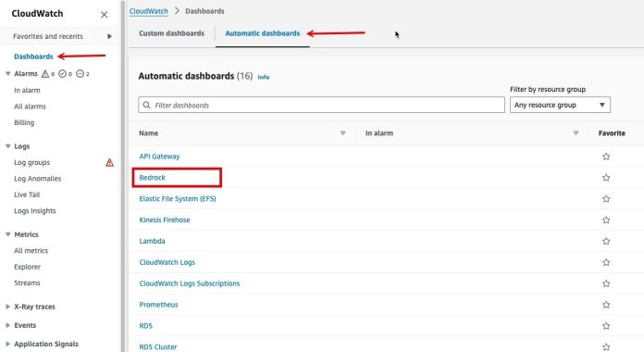The image size is (644, 352).
Task: Open Log groups page
Action: click(32, 162)
